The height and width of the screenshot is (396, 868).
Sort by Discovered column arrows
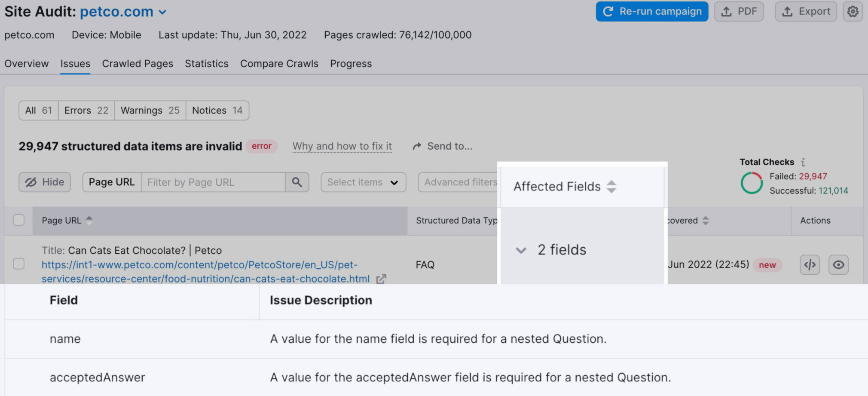705,221
